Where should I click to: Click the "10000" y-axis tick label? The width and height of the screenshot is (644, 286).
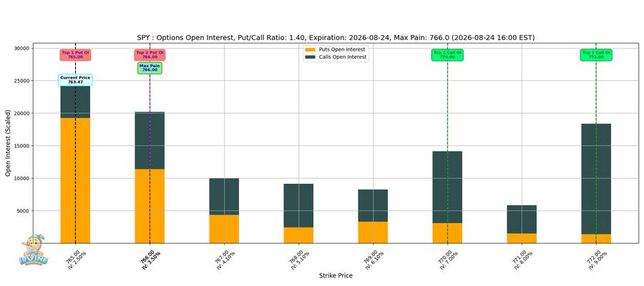tap(22, 179)
